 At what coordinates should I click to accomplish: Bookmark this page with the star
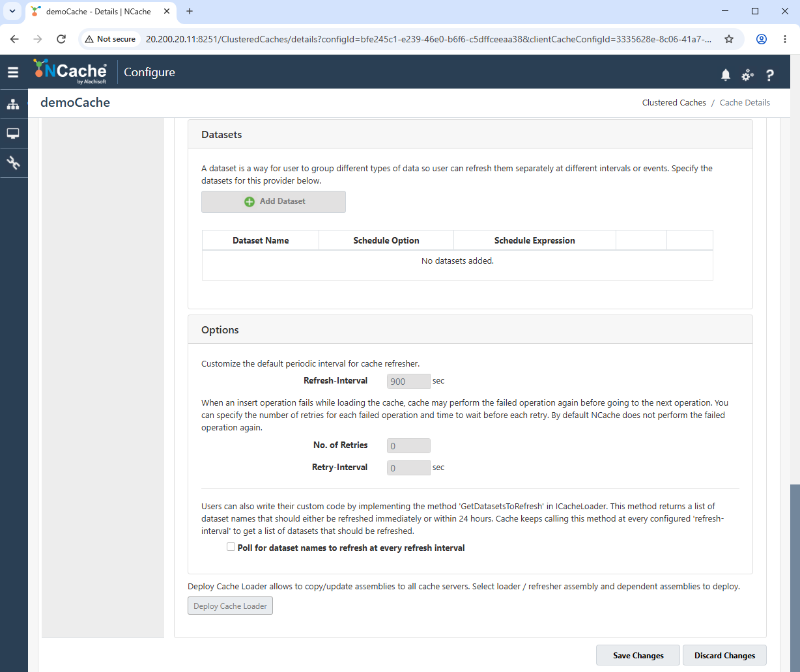point(729,39)
